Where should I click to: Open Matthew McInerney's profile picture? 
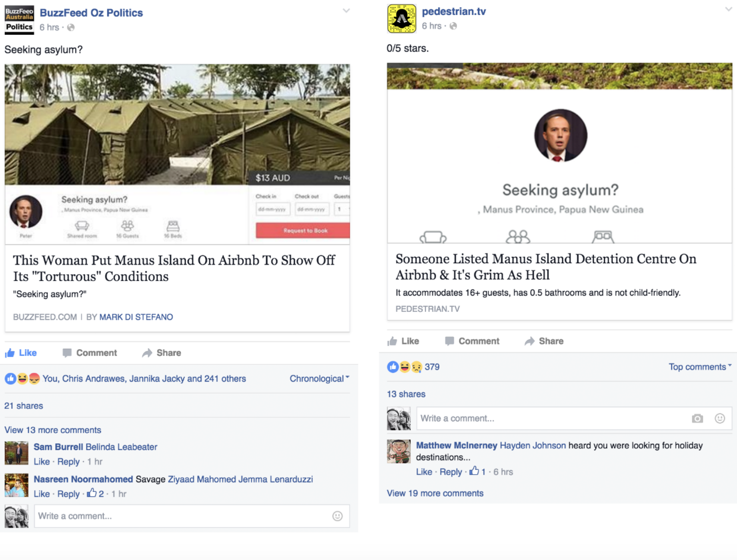[399, 452]
